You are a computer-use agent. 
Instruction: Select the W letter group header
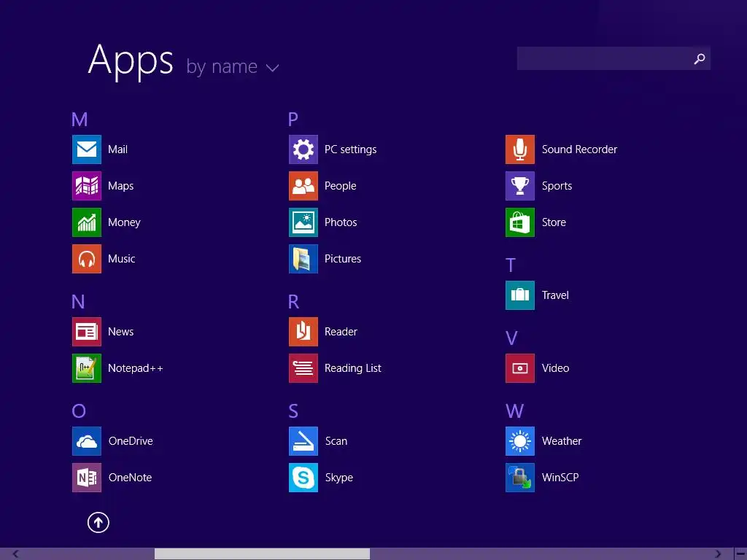(x=514, y=411)
